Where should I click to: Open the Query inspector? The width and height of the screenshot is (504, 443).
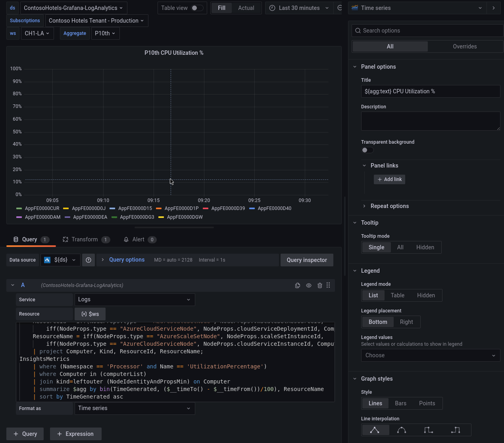point(307,260)
